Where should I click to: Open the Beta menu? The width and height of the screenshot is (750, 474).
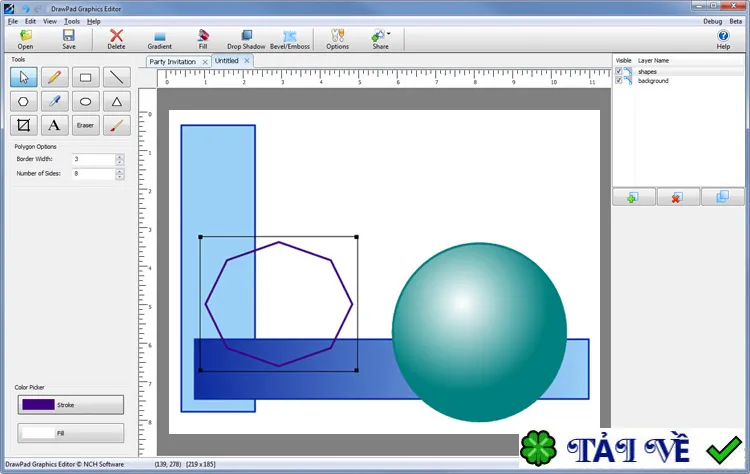pos(736,22)
